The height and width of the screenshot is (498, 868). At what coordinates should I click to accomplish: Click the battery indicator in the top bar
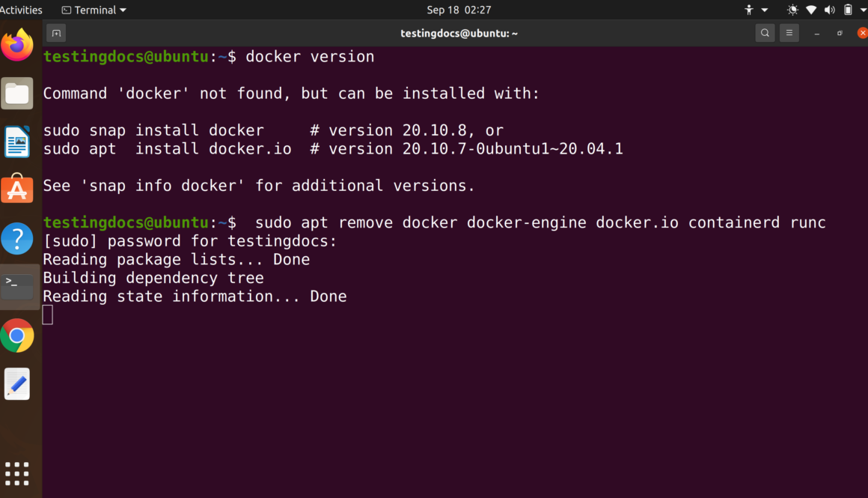click(x=848, y=10)
